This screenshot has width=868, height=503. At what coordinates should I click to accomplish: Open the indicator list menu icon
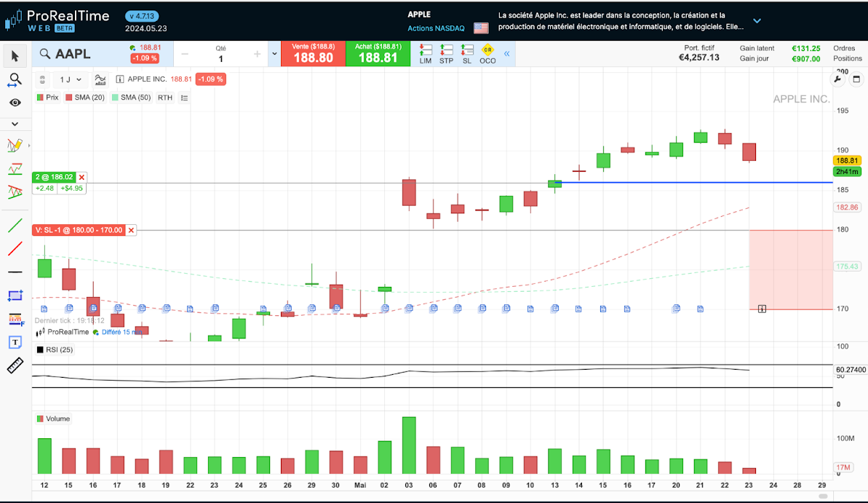click(184, 98)
